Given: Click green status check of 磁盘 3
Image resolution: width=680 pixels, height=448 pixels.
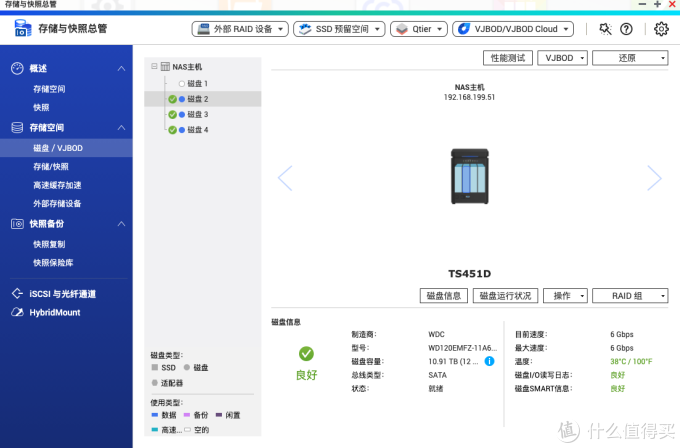Looking at the screenshot, I should point(172,114).
